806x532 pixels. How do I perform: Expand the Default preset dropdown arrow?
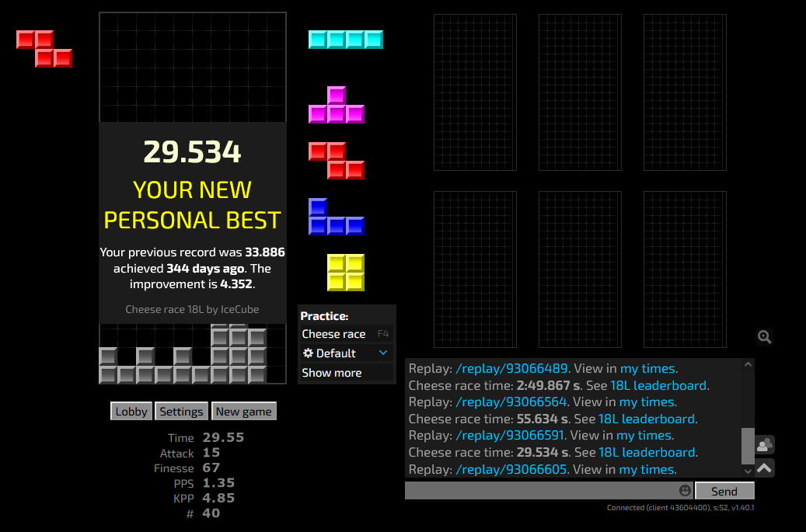(x=382, y=353)
